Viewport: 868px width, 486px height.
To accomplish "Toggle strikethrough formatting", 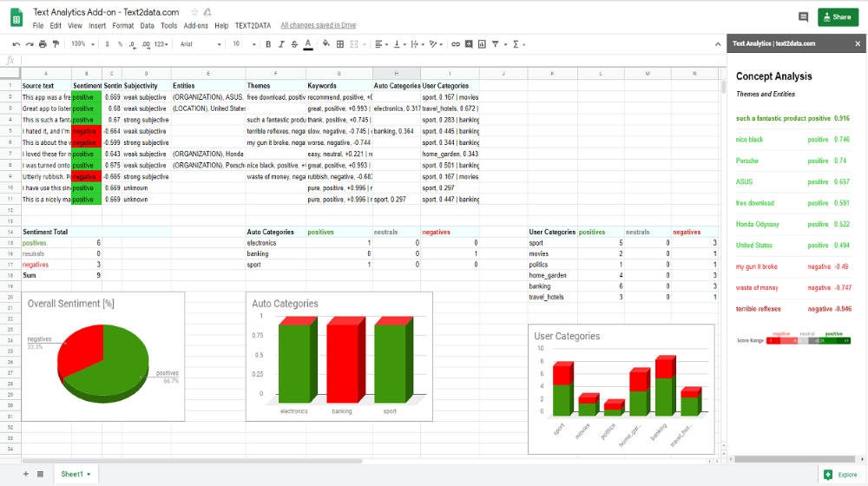I will click(294, 44).
